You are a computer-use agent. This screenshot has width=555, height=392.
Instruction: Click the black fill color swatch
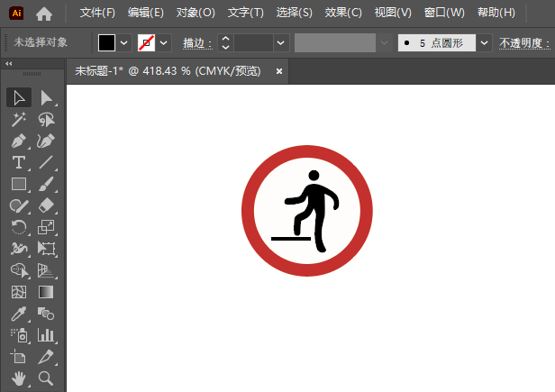106,43
